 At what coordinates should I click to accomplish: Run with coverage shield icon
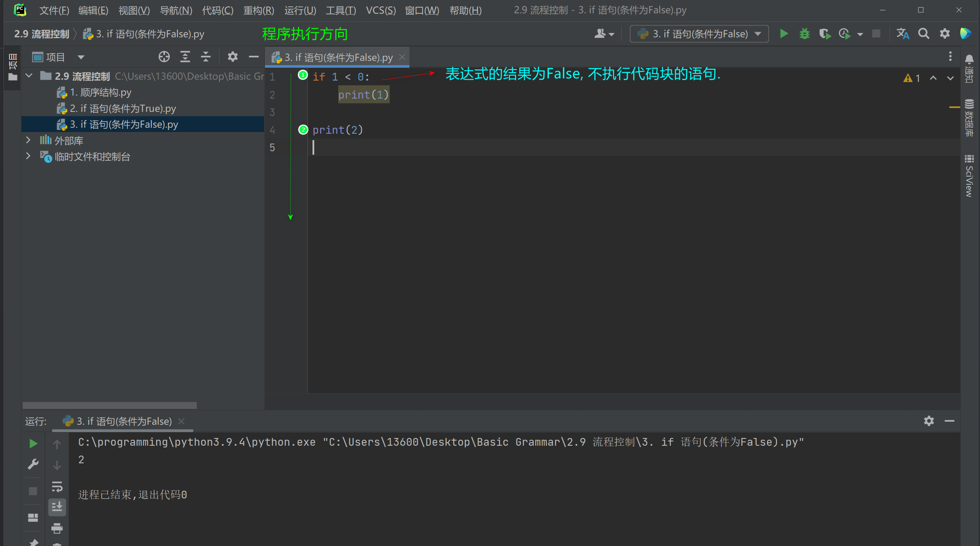coord(825,34)
